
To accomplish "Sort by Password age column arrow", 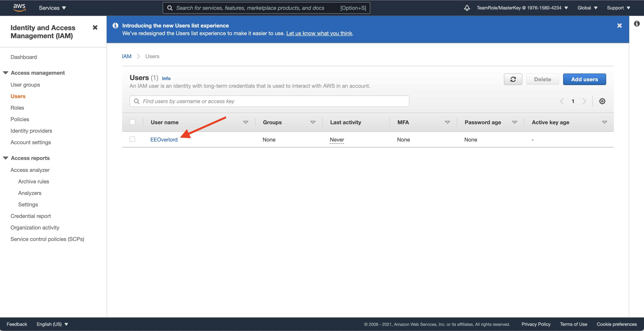I will 515,122.
